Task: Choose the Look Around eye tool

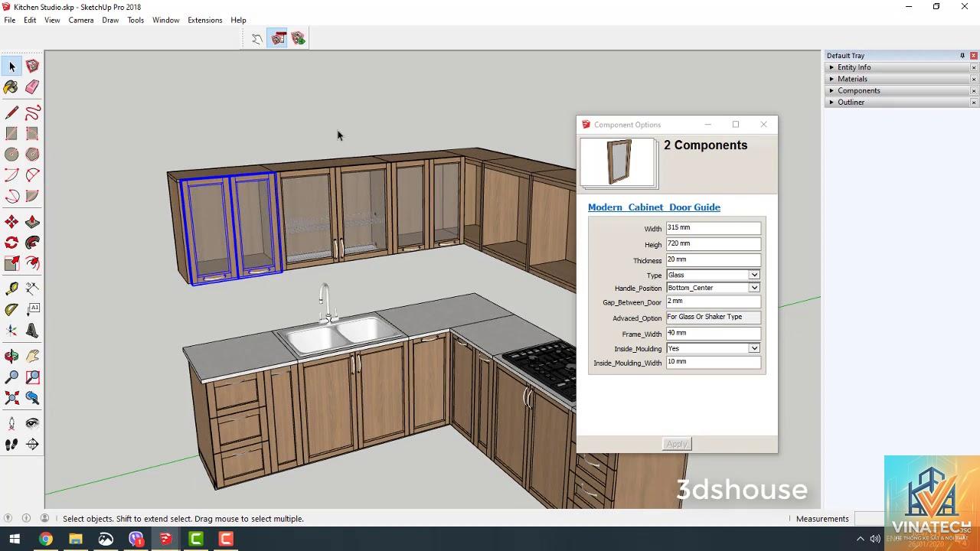Action: pos(32,423)
